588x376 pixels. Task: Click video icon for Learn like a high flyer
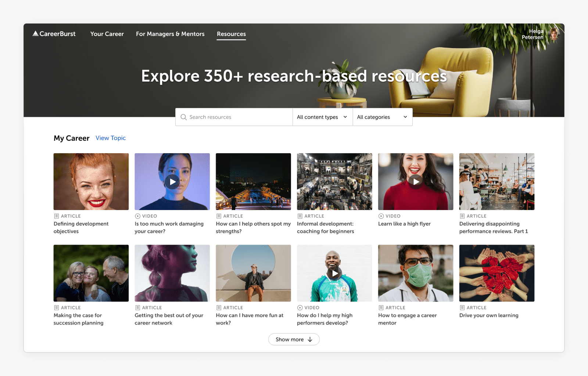[x=381, y=216]
